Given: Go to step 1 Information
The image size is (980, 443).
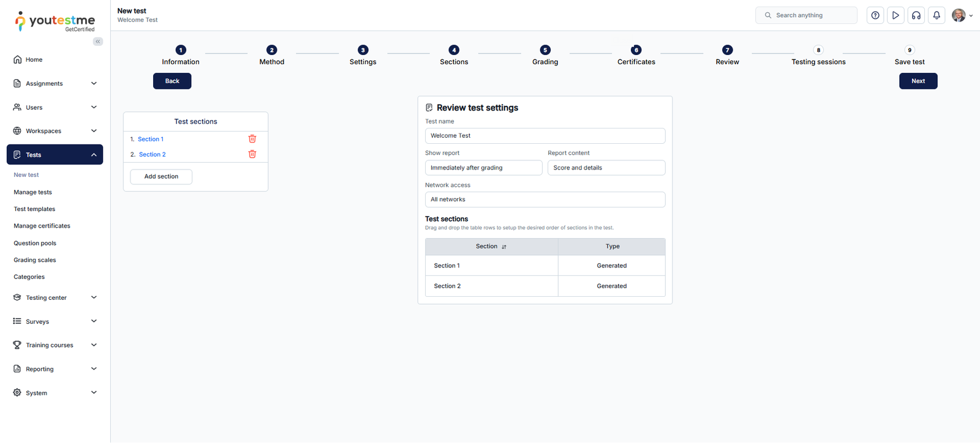Looking at the screenshot, I should click(181, 55).
